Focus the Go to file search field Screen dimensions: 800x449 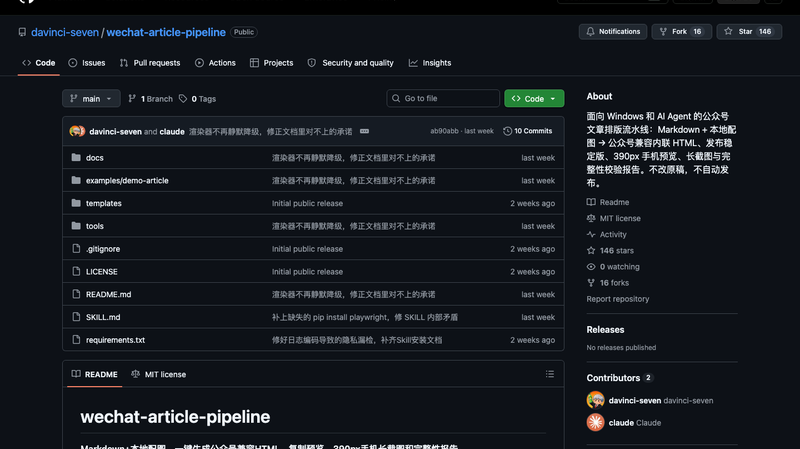[x=443, y=98]
